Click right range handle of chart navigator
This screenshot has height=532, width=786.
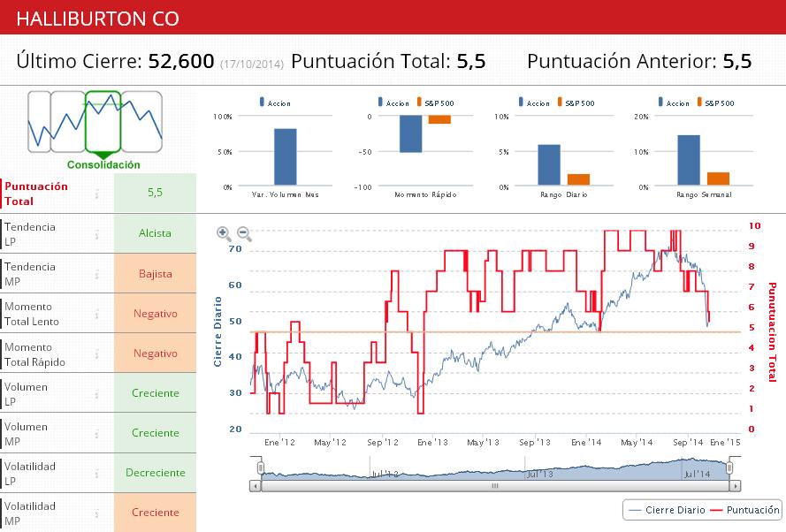(729, 467)
